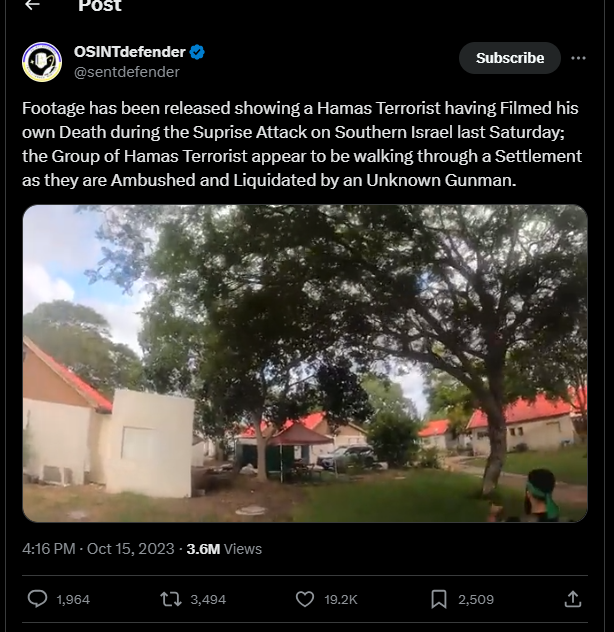Click the @sentdefender handle
This screenshot has height=632, width=614.
pyautogui.click(x=127, y=72)
